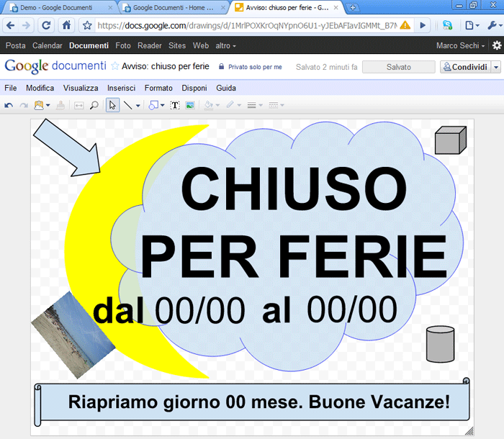Click Documenti in top bar
The height and width of the screenshot is (439, 504).
[x=89, y=45]
